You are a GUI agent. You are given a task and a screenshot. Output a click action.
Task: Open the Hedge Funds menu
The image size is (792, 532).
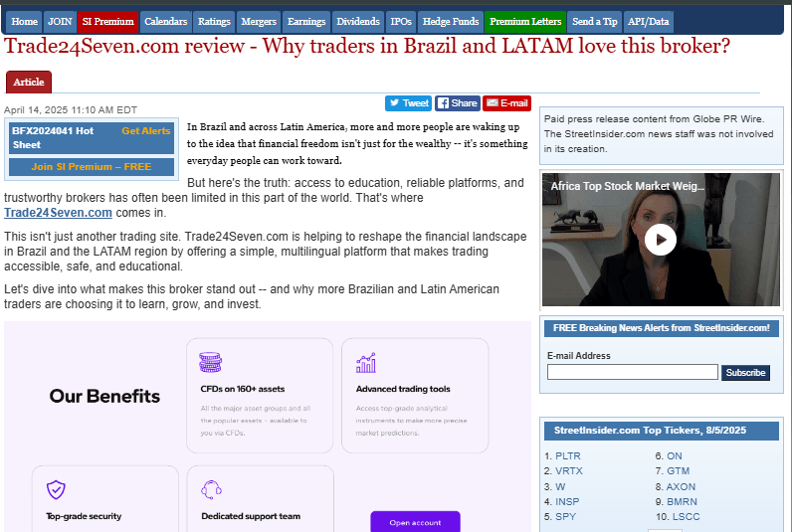tap(451, 22)
